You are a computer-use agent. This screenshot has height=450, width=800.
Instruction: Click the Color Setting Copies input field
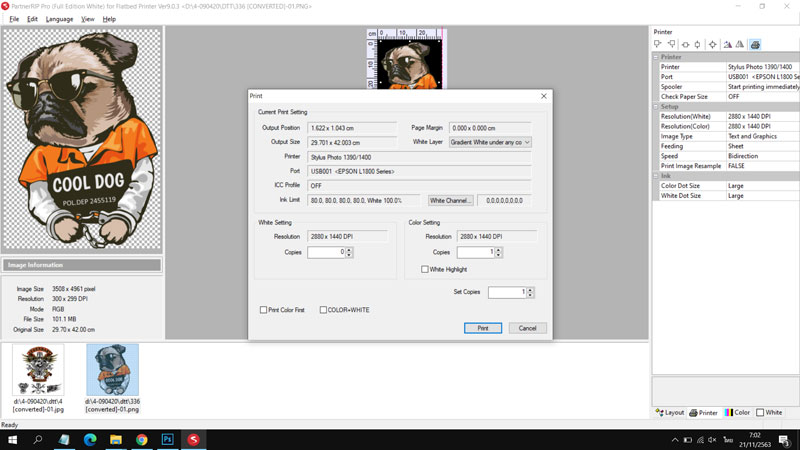[476, 252]
